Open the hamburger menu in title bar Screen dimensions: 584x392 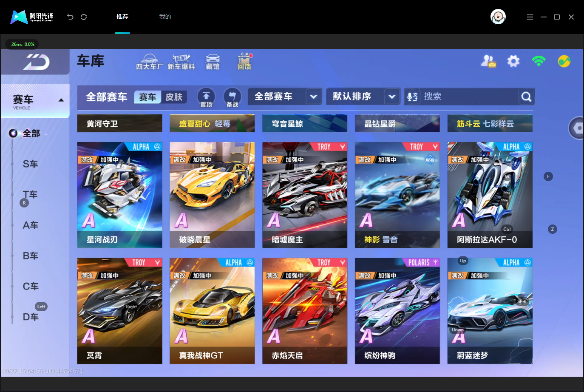[x=530, y=17]
